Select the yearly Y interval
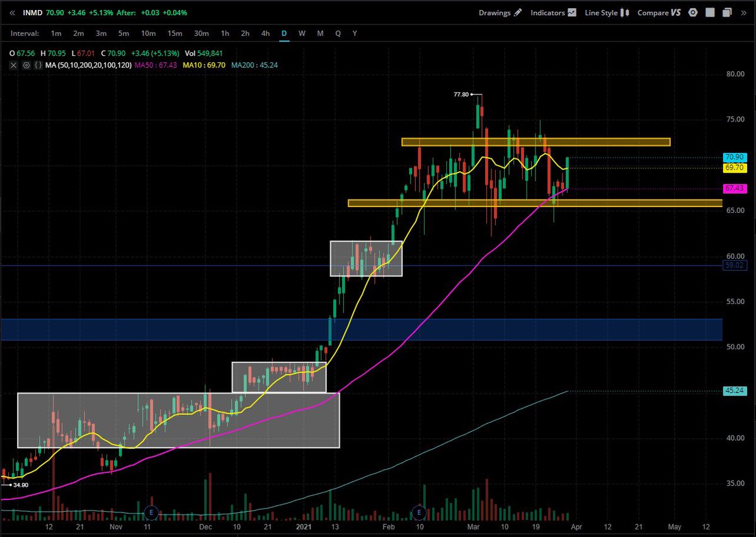The image size is (756, 537). 355,33
